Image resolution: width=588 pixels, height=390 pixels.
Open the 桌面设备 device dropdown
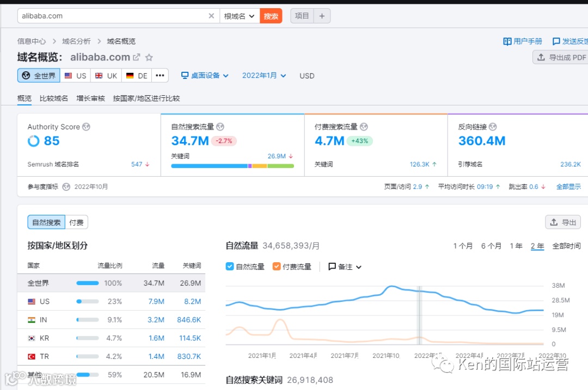click(205, 76)
